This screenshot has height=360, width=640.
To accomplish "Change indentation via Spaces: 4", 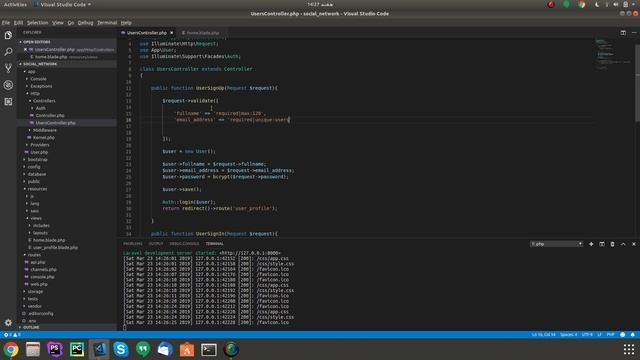I will [569, 335].
